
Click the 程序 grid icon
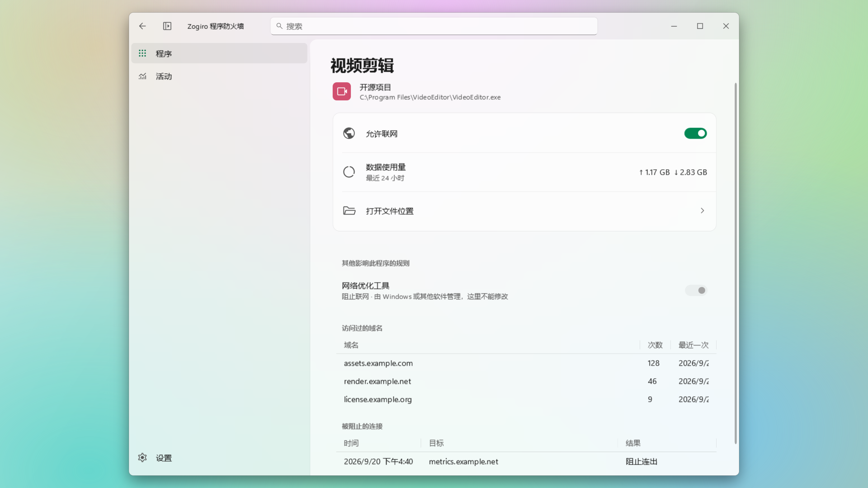coord(142,53)
